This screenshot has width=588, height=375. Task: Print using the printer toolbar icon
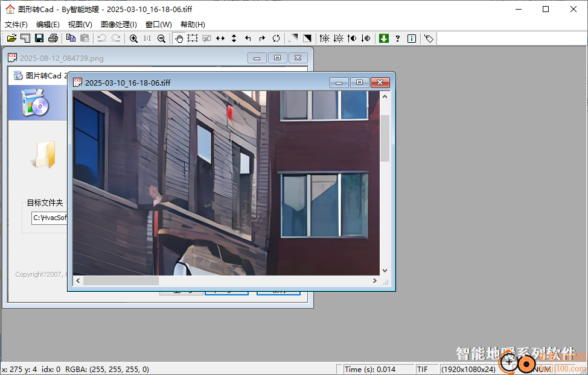53,38
